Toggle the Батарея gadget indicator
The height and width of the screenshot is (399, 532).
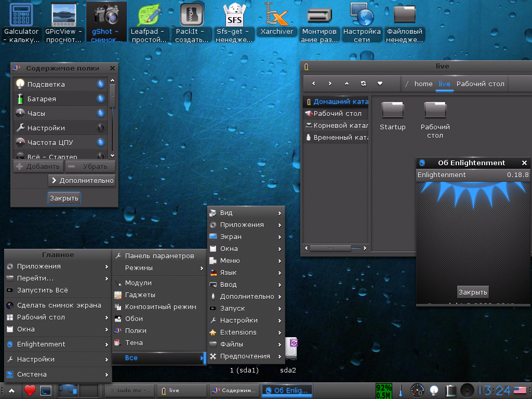(x=100, y=99)
